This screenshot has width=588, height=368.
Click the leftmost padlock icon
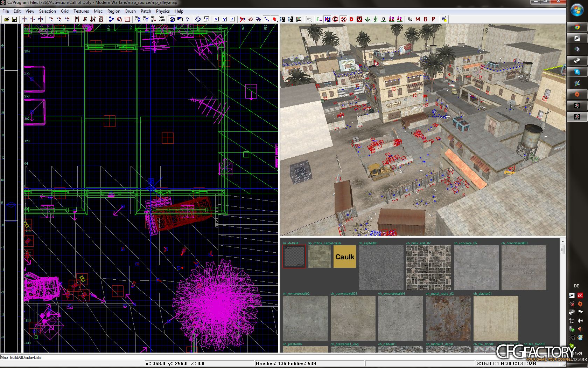283,19
